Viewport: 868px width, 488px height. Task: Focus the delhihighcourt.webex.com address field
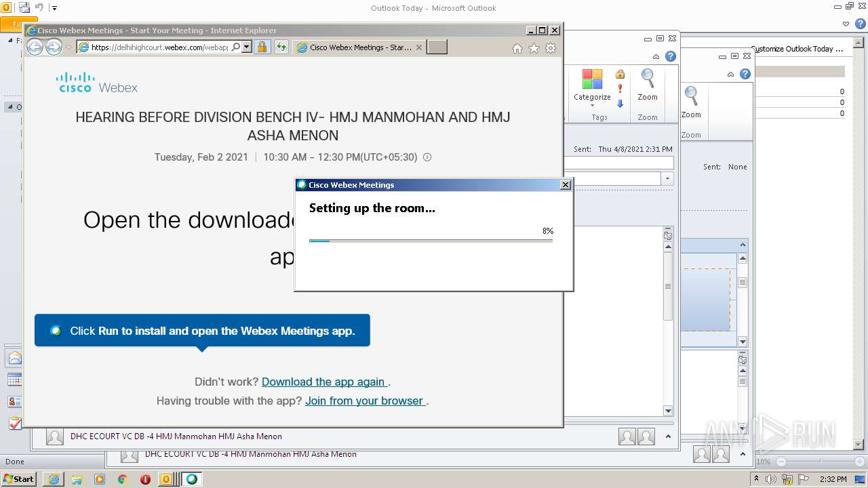click(x=159, y=47)
